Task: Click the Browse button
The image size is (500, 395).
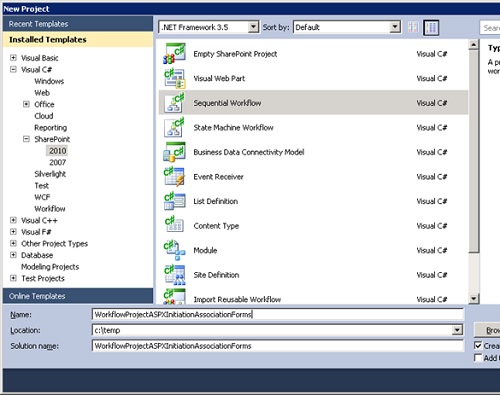Action: pyautogui.click(x=487, y=330)
